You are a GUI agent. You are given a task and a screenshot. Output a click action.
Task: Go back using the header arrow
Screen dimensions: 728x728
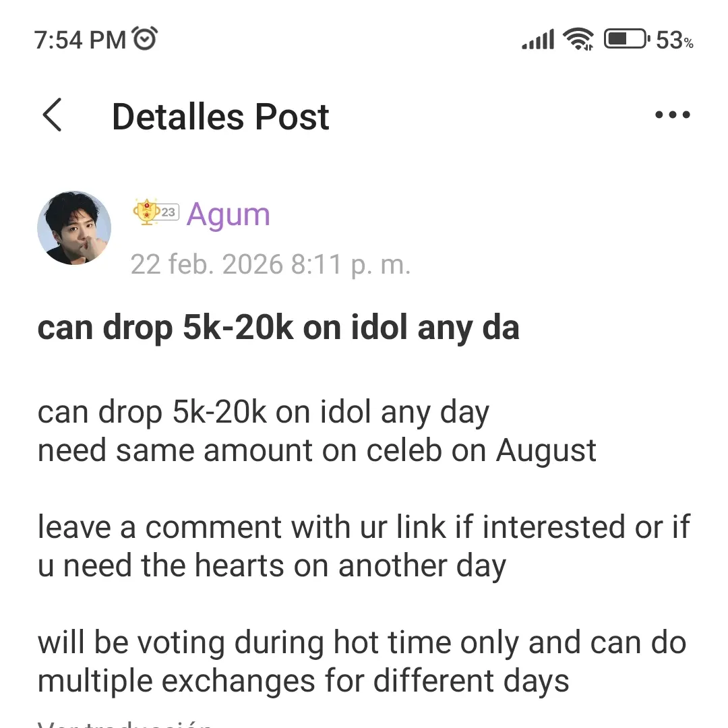tap(53, 115)
